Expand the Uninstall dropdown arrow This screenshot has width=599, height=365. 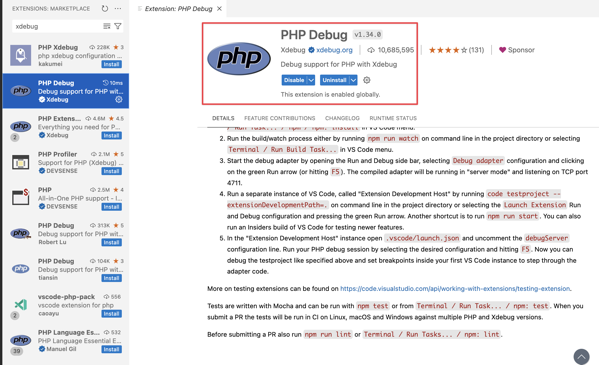pos(353,80)
